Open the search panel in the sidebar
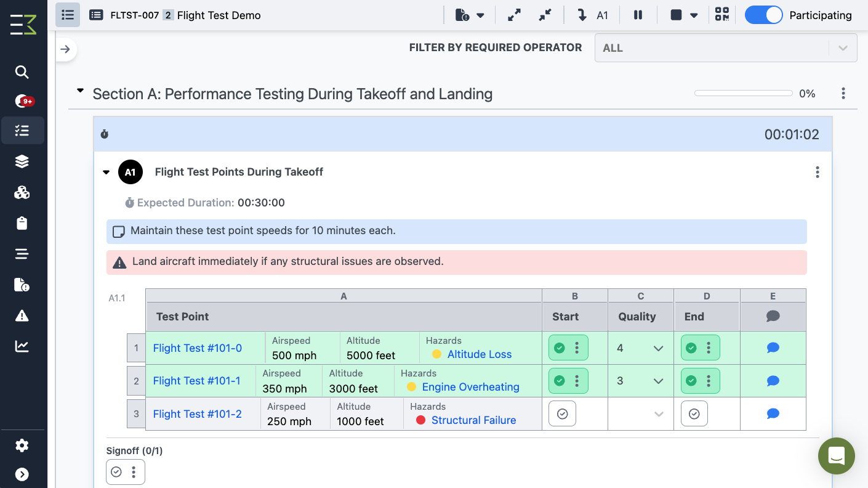The image size is (868, 488). tap(22, 72)
